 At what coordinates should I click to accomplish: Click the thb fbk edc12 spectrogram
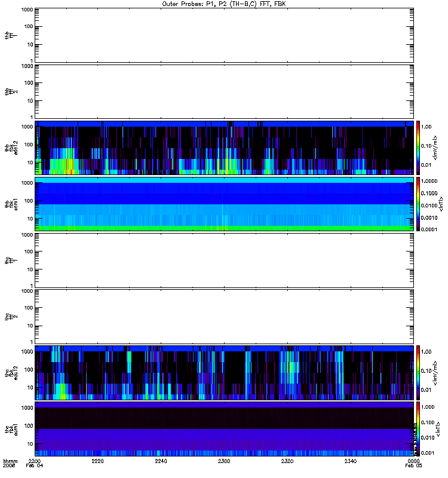[224, 148]
